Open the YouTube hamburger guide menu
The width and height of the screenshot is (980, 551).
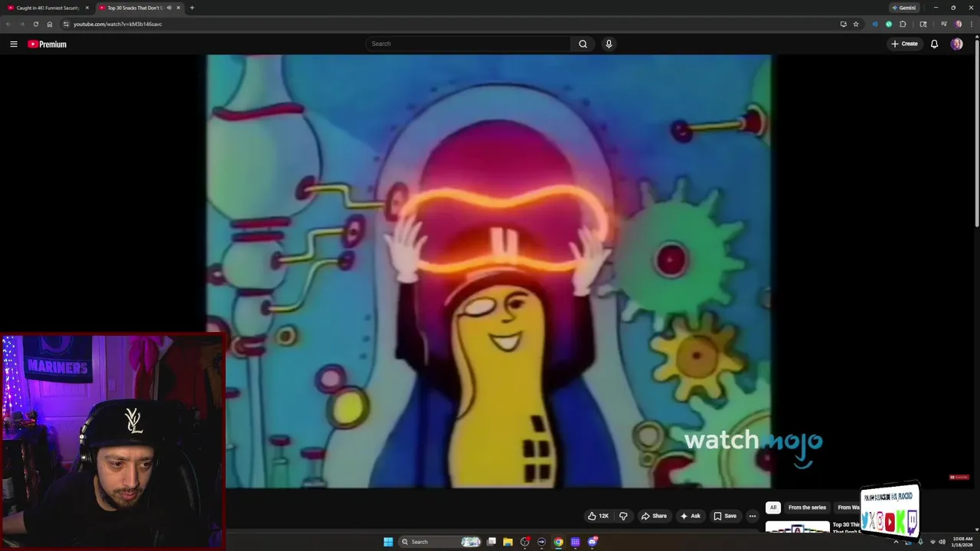point(13,44)
